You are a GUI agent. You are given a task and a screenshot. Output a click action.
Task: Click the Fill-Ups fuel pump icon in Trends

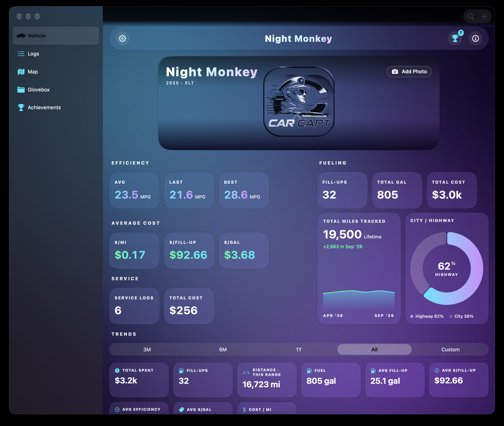[181, 370]
